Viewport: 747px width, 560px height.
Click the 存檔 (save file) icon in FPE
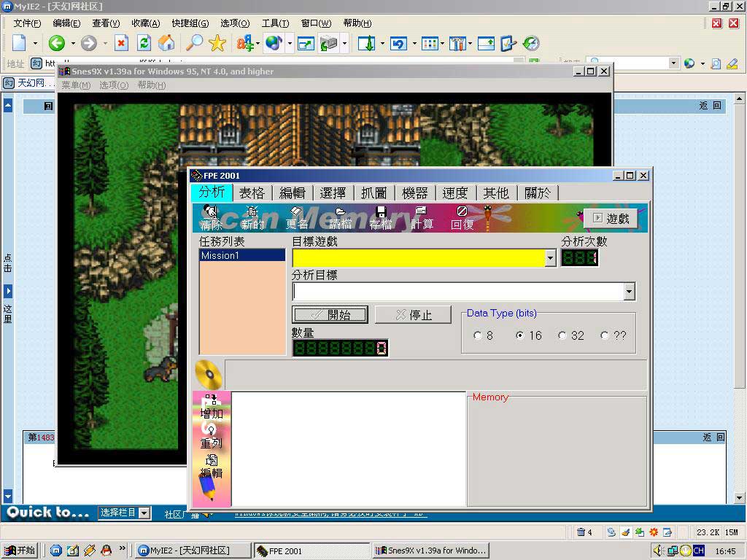[381, 217]
